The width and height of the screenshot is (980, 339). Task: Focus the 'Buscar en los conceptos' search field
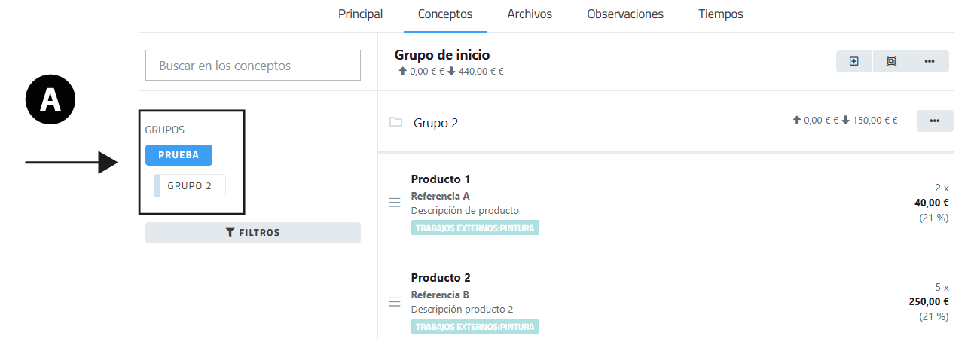(x=253, y=66)
